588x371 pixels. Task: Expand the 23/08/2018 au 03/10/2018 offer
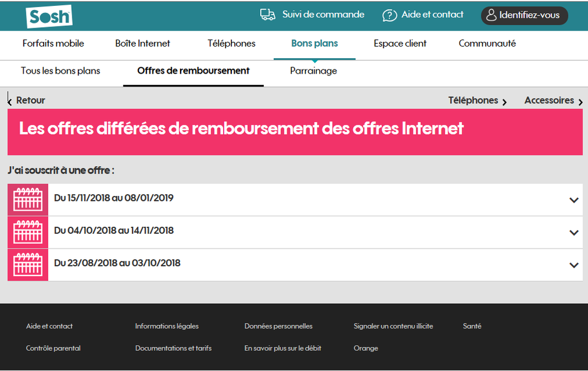[x=574, y=265]
